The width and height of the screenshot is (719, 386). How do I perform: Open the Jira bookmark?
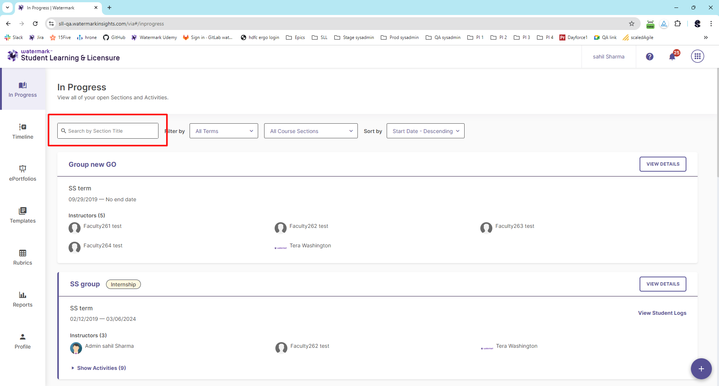pyautogui.click(x=36, y=38)
